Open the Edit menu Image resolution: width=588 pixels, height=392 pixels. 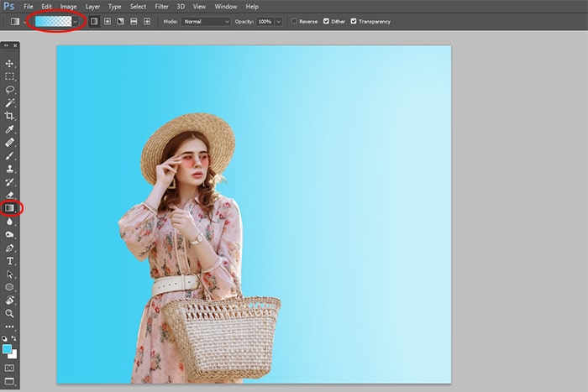click(46, 7)
